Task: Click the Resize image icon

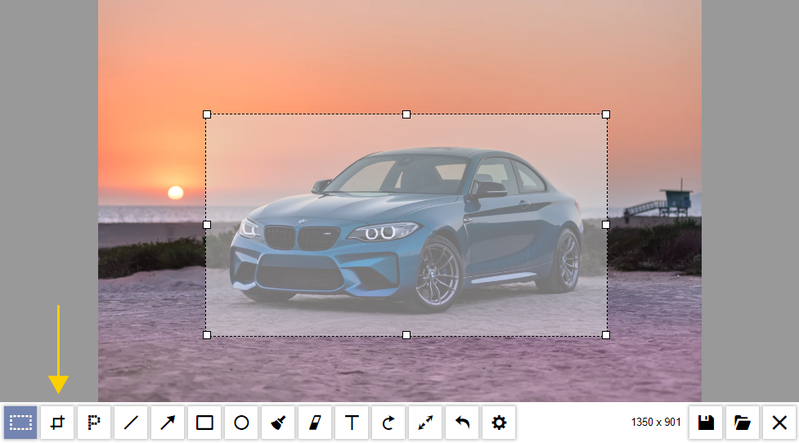Action: point(425,423)
